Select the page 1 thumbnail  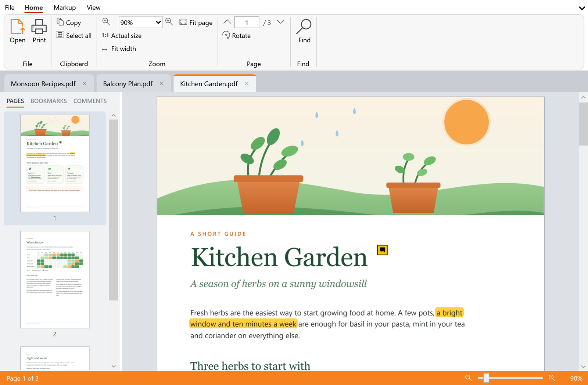point(55,163)
